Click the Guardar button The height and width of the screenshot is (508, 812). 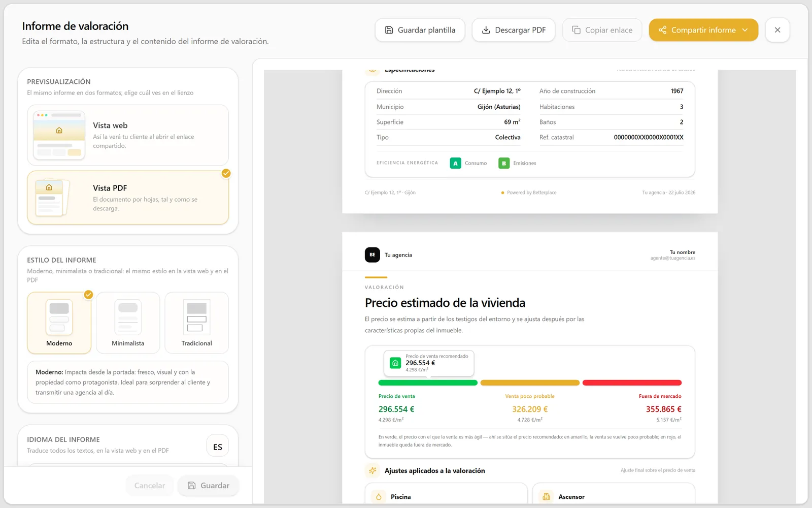[208, 486]
